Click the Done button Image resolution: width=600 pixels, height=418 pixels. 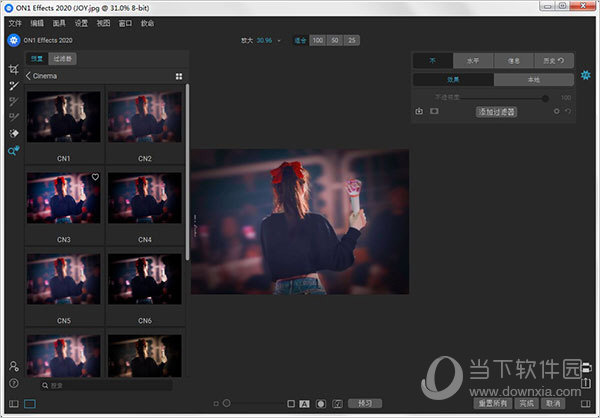pos(527,403)
